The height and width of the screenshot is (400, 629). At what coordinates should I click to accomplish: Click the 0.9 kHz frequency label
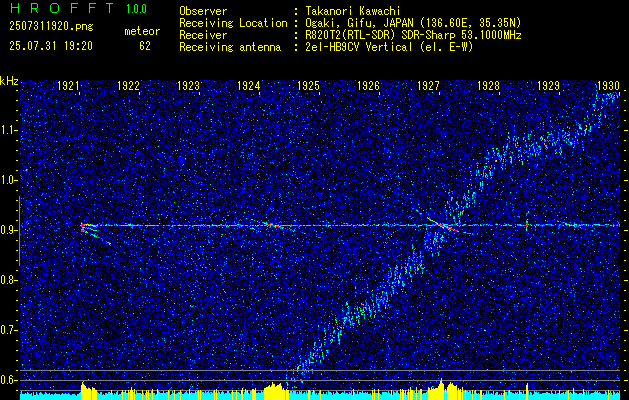[9, 230]
